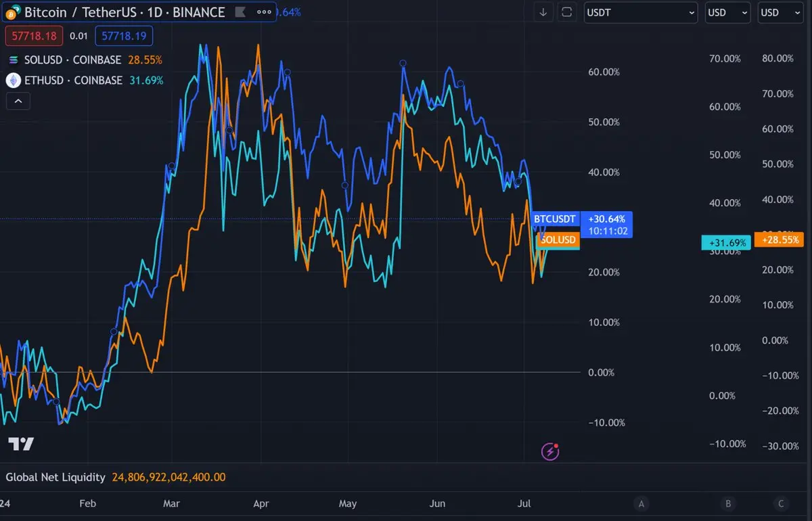Click the flag icon beside BINANCE

click(x=240, y=12)
